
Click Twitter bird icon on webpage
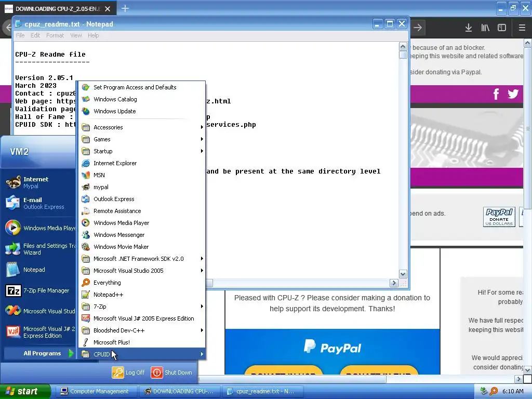pyautogui.click(x=513, y=94)
